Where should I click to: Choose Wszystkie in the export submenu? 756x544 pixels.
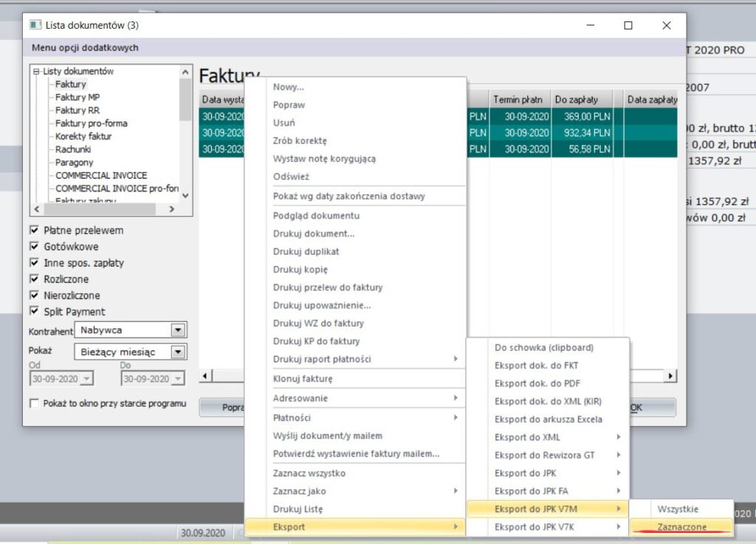coord(677,509)
